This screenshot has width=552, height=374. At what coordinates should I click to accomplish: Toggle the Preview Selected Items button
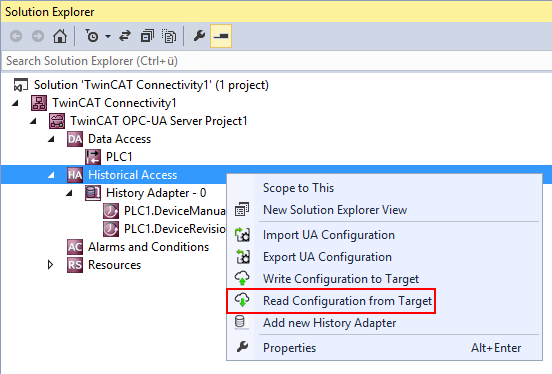click(221, 36)
